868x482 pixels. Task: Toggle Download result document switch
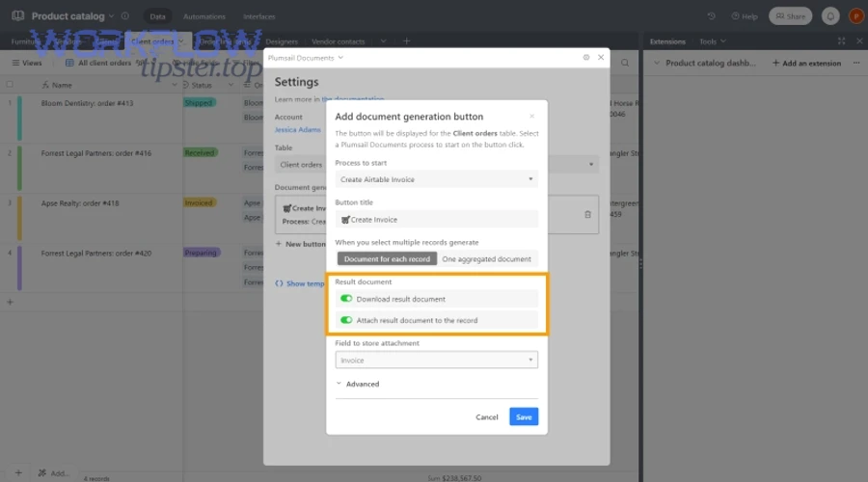click(x=346, y=299)
